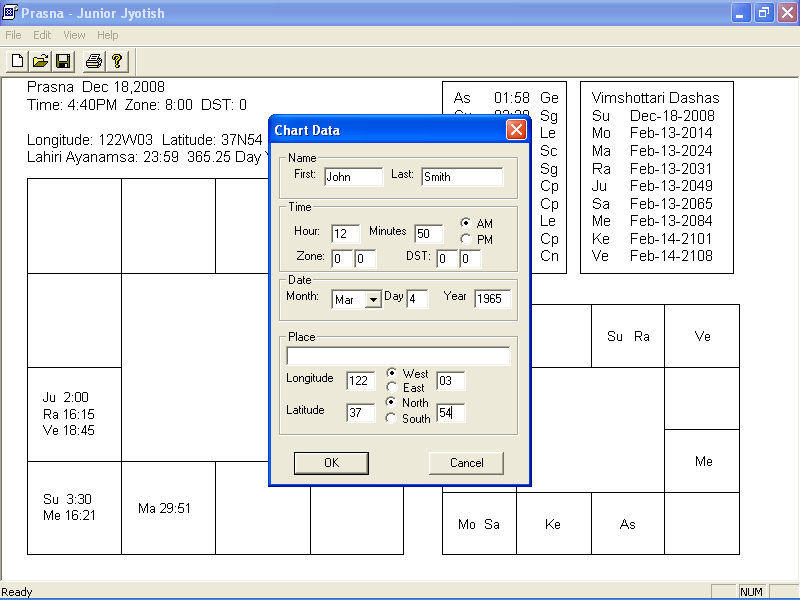Click the Help question mark icon

click(117, 61)
